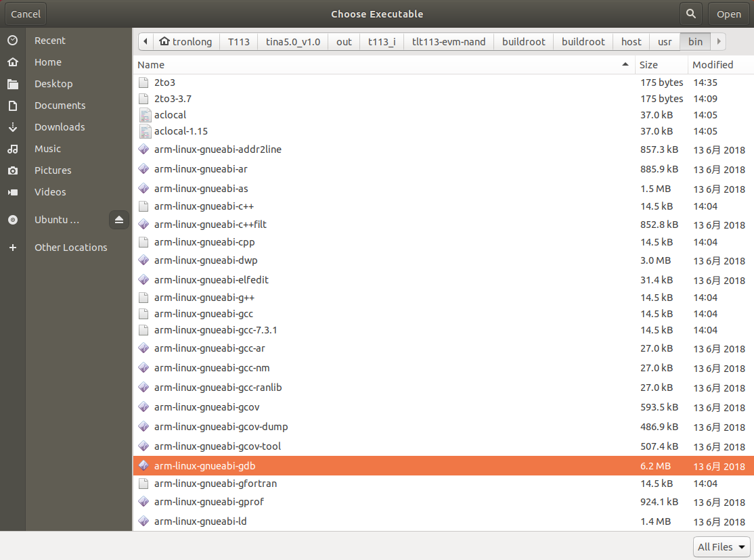Click the right chevron beside bin breadcrumb
Image resolution: width=754 pixels, height=560 pixels.
point(718,41)
